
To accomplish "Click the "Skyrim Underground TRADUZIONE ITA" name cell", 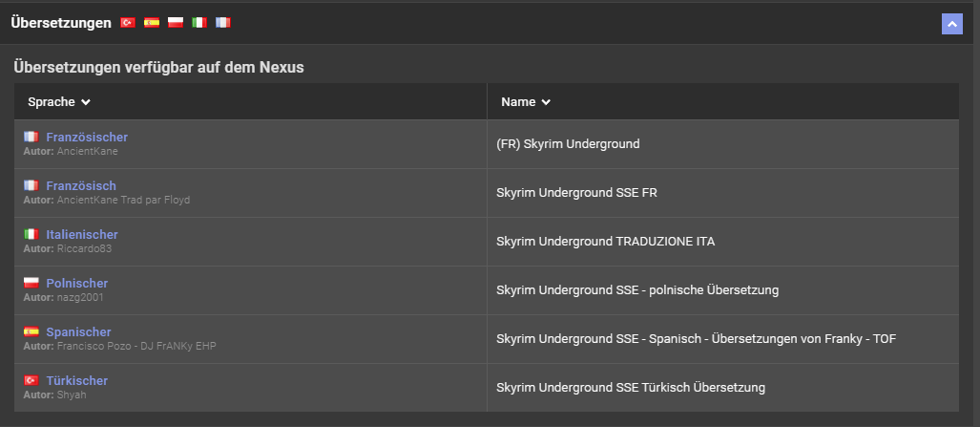I will (x=605, y=242).
